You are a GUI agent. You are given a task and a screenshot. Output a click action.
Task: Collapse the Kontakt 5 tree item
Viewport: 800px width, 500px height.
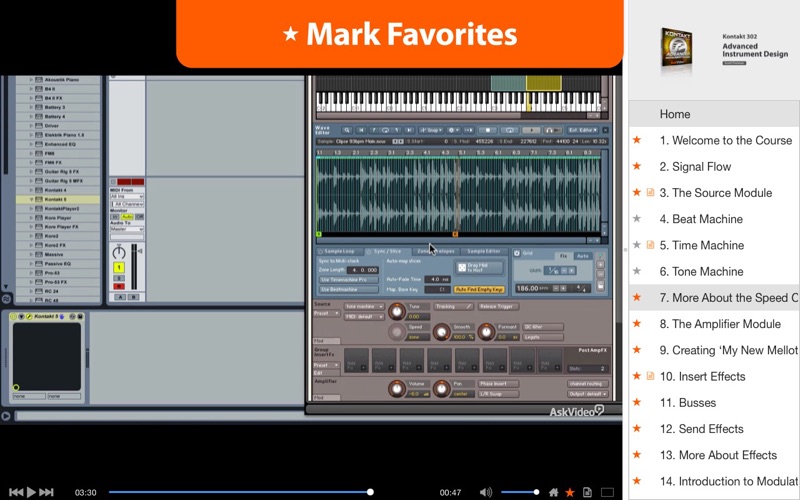[31, 199]
